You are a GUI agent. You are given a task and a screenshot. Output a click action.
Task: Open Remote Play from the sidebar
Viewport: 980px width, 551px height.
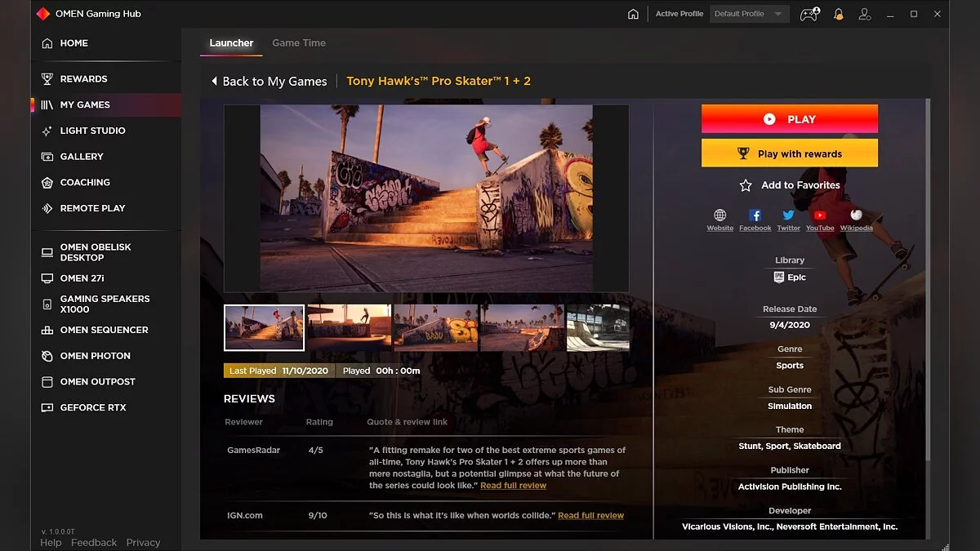[x=92, y=208]
